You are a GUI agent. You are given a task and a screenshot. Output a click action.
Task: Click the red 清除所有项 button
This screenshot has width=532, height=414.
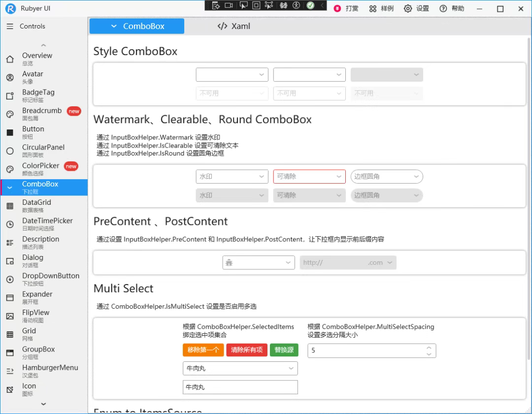(x=247, y=350)
